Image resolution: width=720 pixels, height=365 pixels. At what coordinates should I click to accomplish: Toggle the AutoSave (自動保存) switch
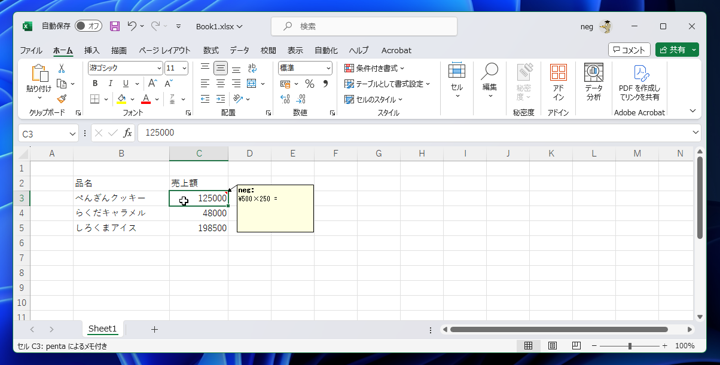click(88, 26)
